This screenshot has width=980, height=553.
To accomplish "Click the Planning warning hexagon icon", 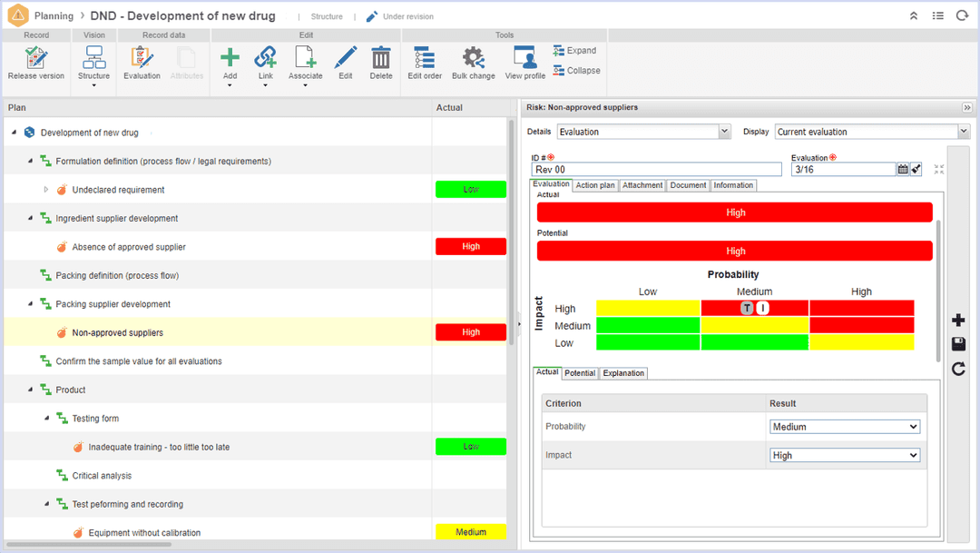I will coord(18,15).
